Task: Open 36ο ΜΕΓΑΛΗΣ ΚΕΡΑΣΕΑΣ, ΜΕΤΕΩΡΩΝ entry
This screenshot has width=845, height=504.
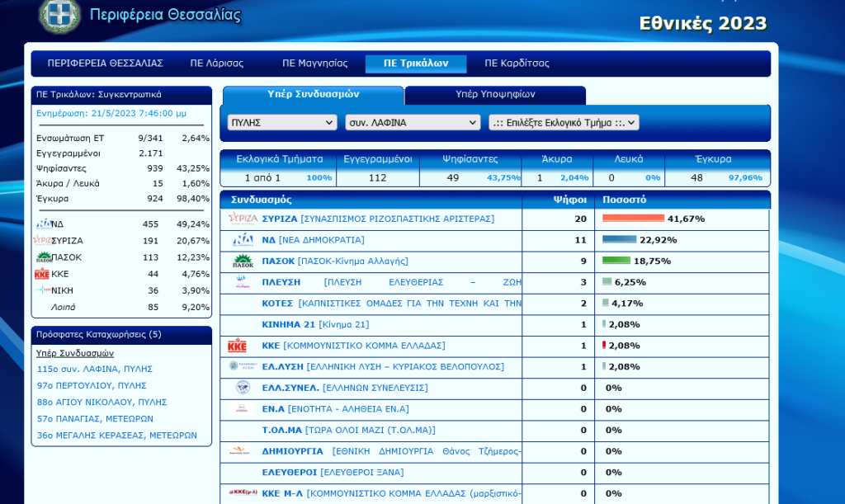Action: tap(117, 436)
